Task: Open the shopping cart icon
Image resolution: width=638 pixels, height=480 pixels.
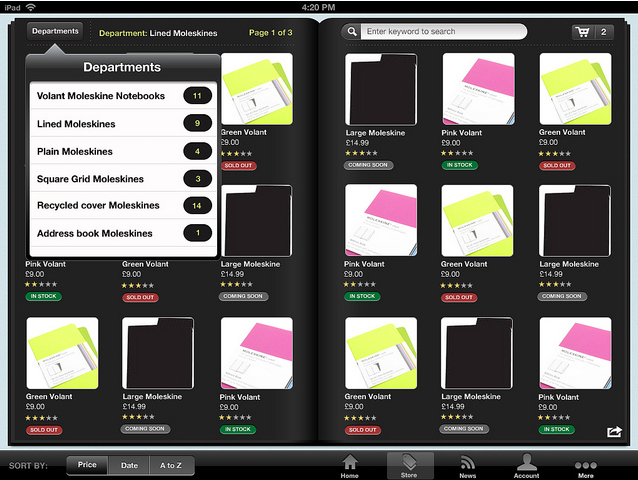Action: click(x=583, y=32)
